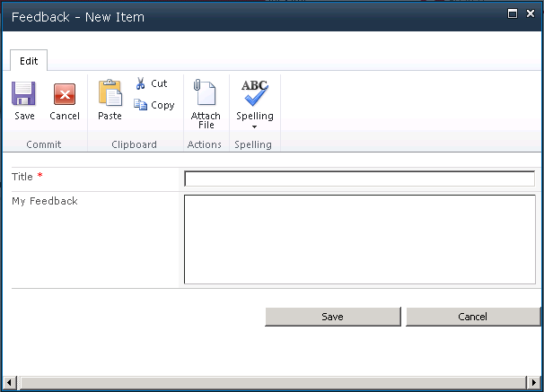This screenshot has width=544, height=392.
Task: Focus the My Feedback text area
Action: coord(360,240)
